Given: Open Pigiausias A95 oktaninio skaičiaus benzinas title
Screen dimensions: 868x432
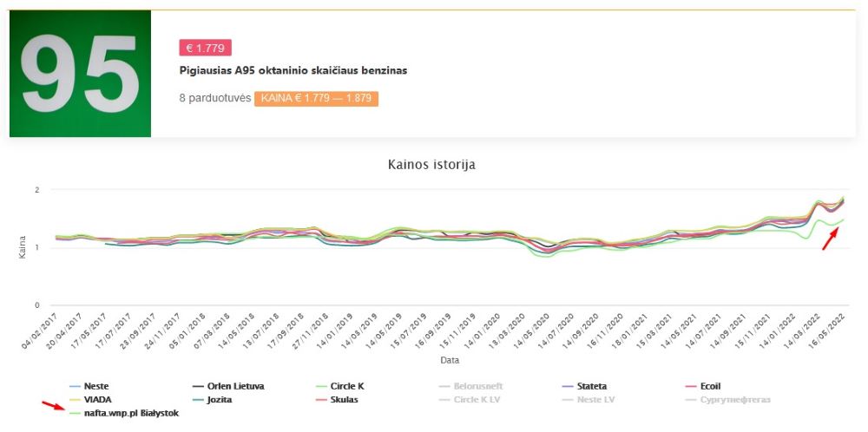Looking at the screenshot, I should point(293,71).
